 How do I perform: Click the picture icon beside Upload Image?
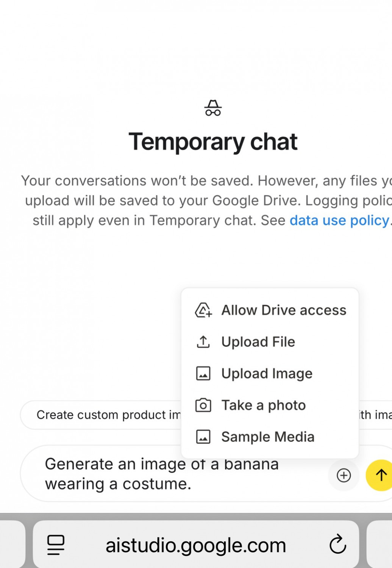203,374
